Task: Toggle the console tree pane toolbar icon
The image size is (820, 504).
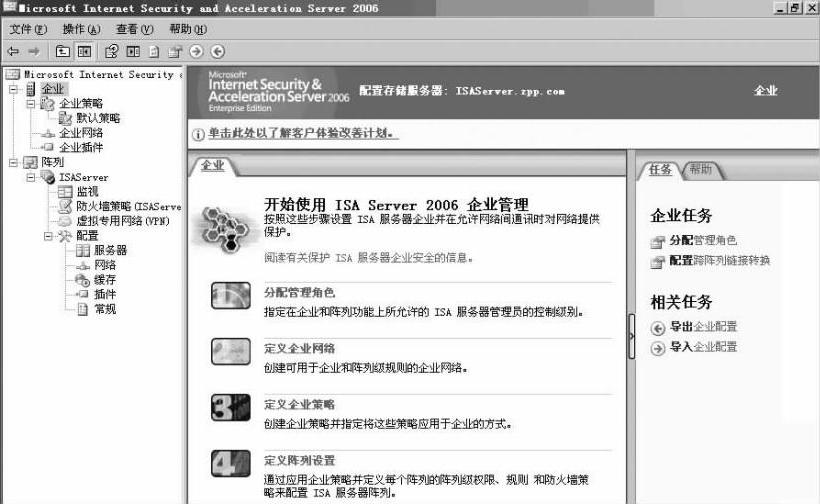Action: coord(84,51)
